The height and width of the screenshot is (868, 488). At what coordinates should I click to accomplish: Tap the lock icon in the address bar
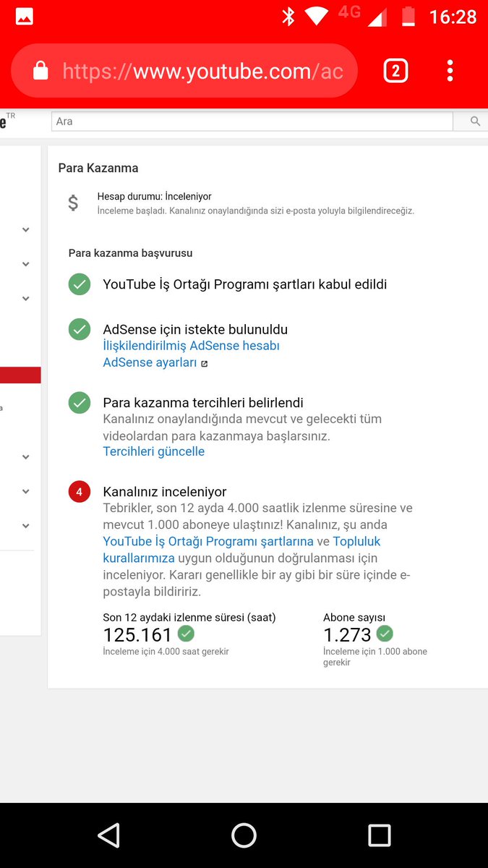click(41, 71)
